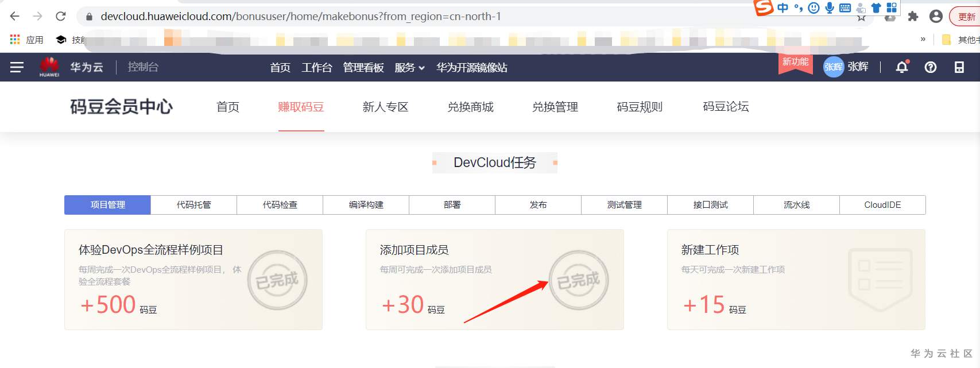Select the 流水线 task category tab

797,205
